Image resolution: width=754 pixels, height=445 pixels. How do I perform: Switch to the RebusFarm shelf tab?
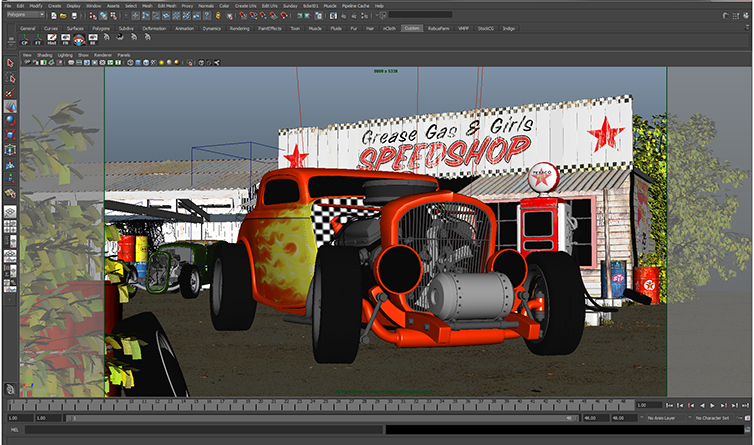(438, 28)
